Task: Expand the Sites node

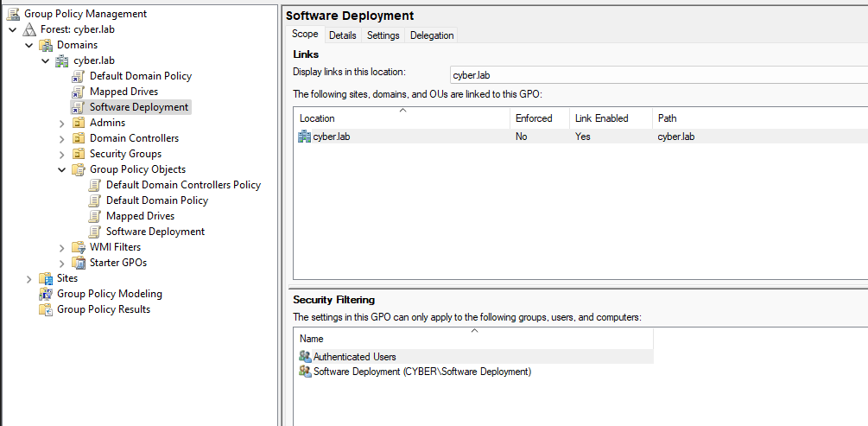Action: (x=29, y=278)
